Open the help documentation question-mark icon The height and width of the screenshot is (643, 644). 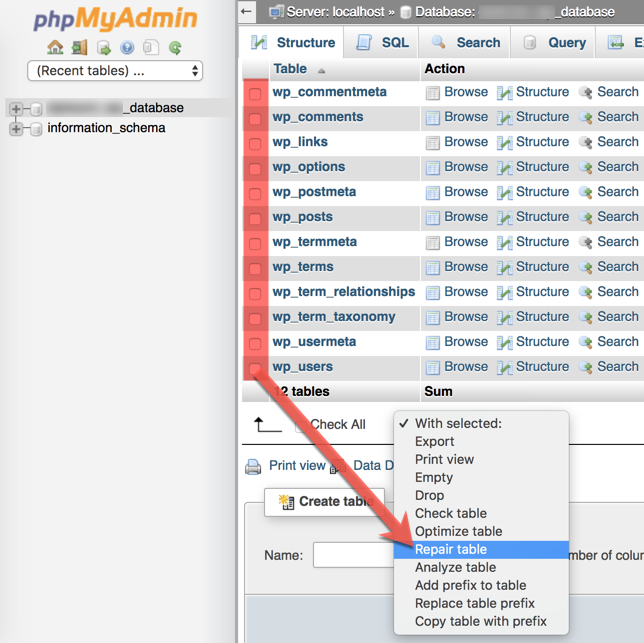[x=127, y=47]
